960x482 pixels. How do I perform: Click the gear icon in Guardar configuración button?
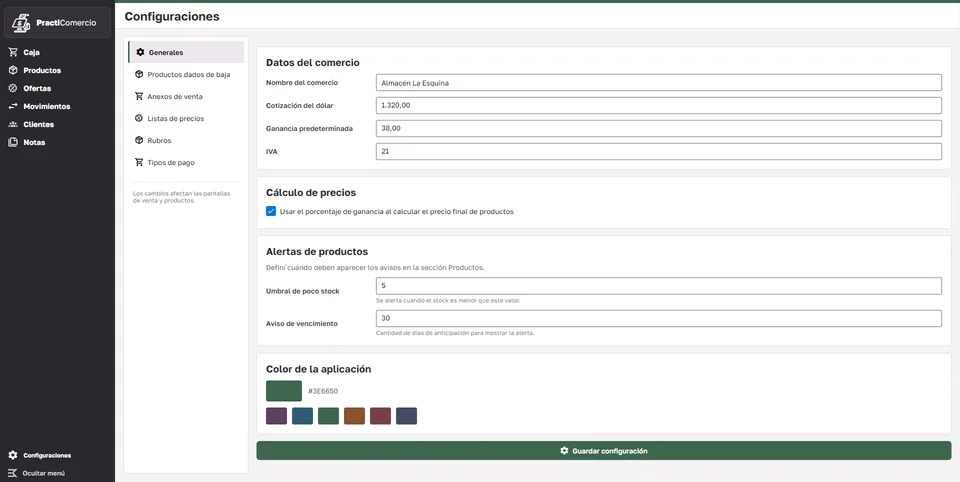click(564, 450)
